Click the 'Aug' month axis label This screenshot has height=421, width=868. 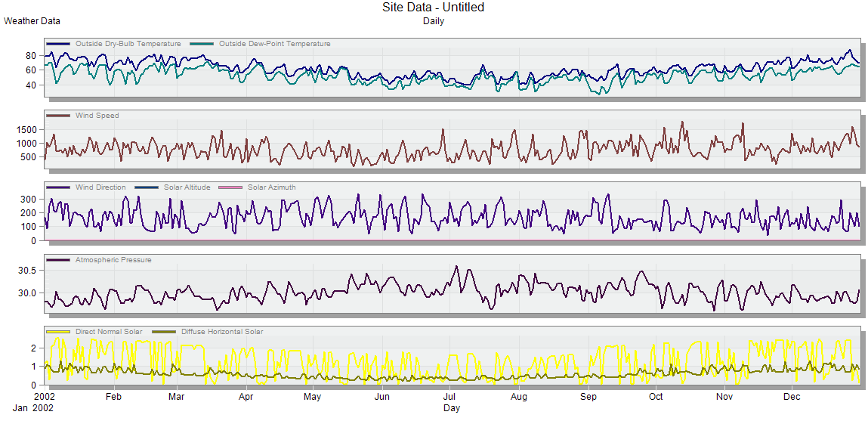(519, 397)
